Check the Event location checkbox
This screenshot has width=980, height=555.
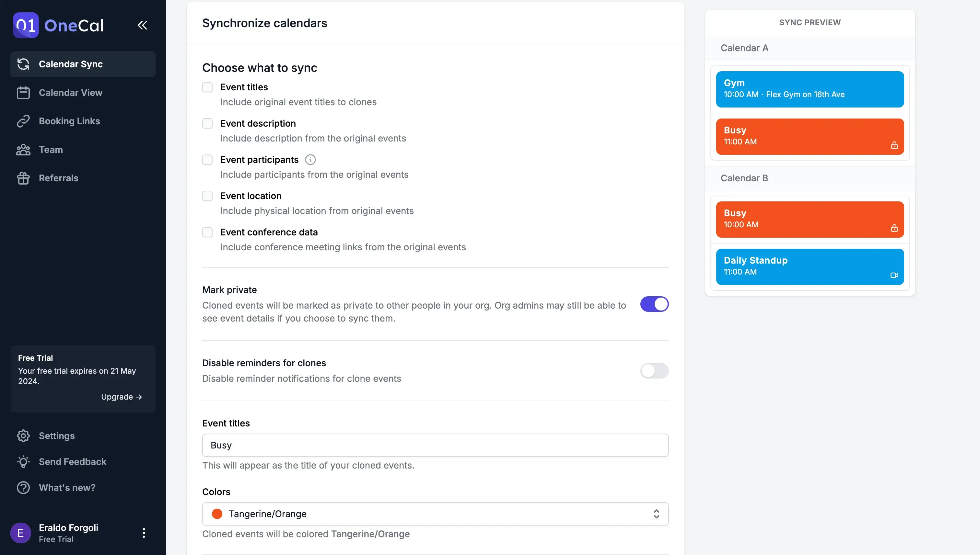tap(207, 196)
